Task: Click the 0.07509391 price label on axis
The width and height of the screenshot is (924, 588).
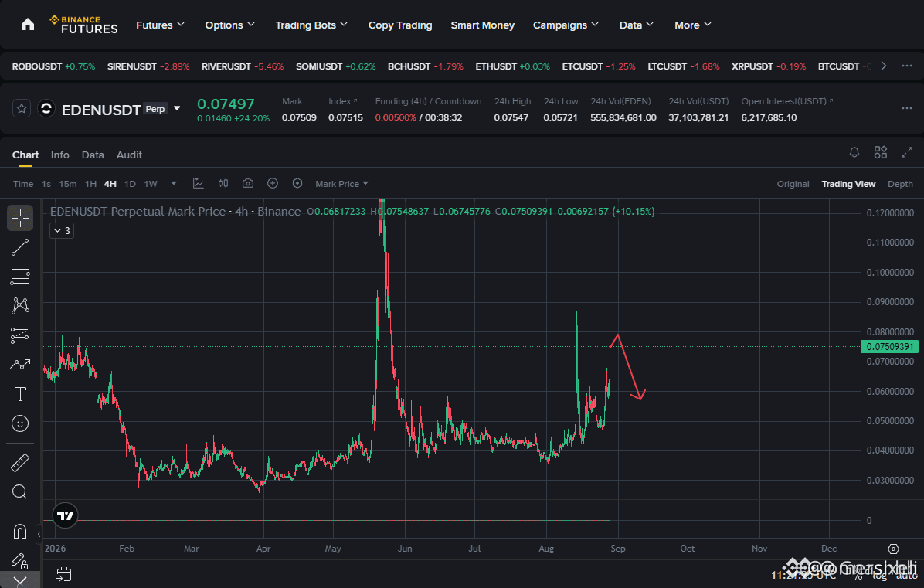Action: click(890, 346)
